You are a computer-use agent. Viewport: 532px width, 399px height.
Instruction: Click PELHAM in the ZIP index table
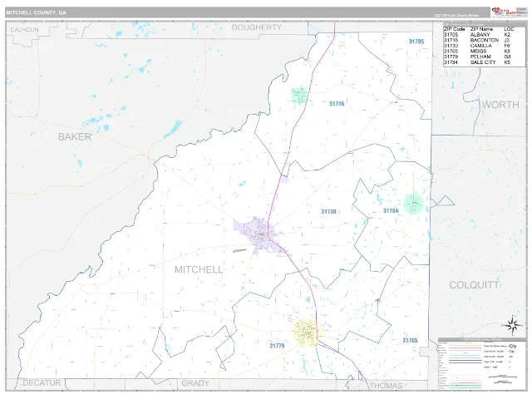[x=480, y=57]
